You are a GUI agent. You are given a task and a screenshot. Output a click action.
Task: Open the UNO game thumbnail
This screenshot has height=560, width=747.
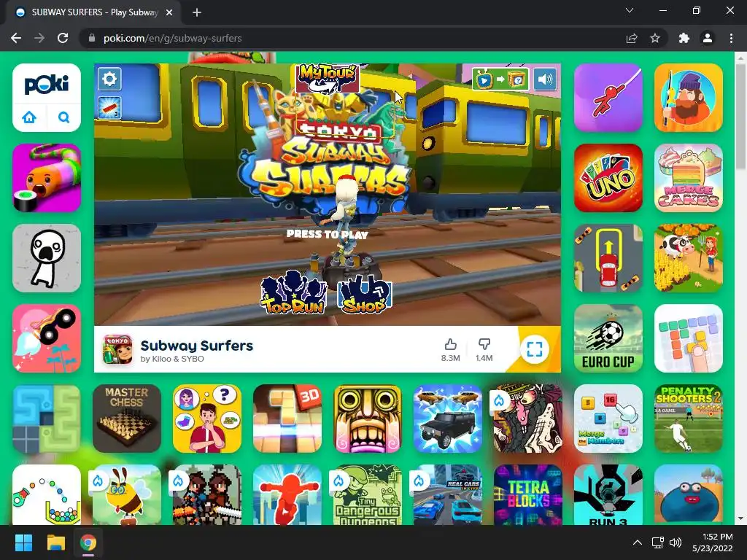tap(608, 178)
